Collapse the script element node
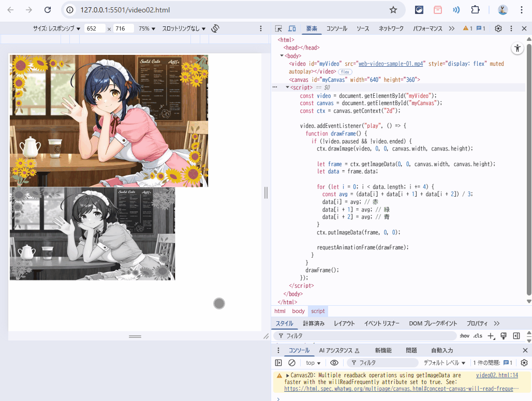The image size is (532, 401). coord(287,87)
